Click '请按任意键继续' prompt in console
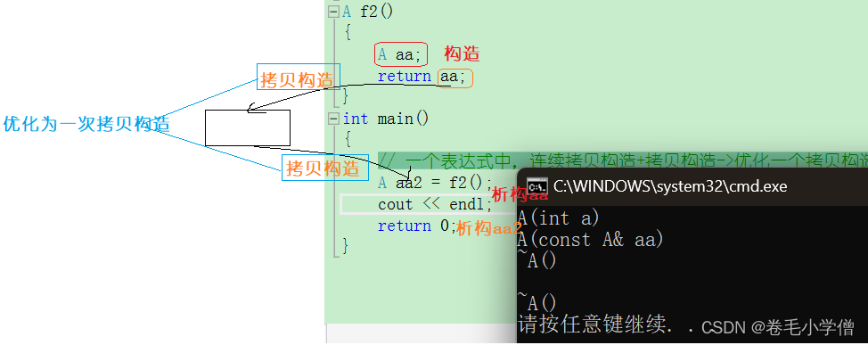This screenshot has width=868, height=345. coord(591,324)
